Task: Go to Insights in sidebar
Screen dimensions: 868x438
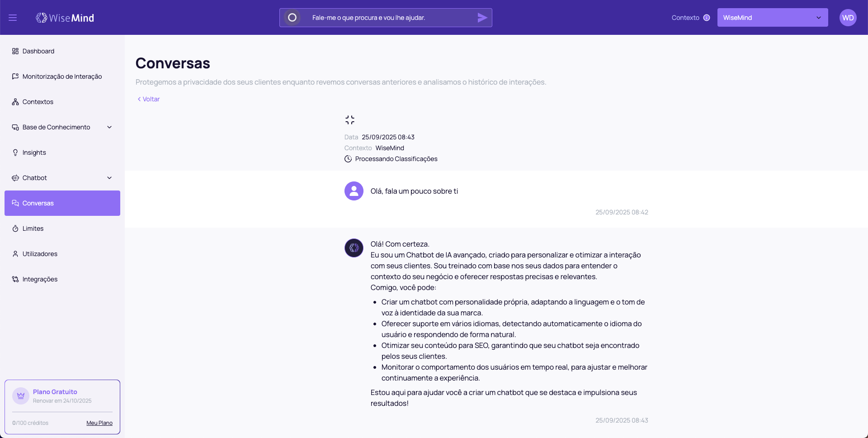Action: click(34, 152)
